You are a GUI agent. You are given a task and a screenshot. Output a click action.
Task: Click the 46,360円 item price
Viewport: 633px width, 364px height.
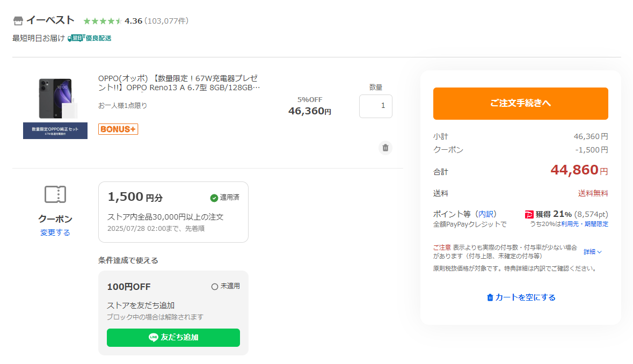(x=310, y=111)
